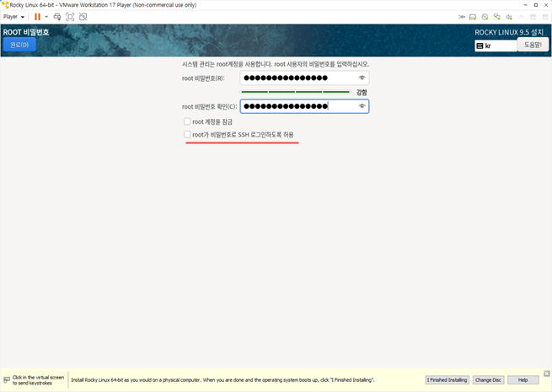Click the first greyed-out printer device icon

(533, 17)
